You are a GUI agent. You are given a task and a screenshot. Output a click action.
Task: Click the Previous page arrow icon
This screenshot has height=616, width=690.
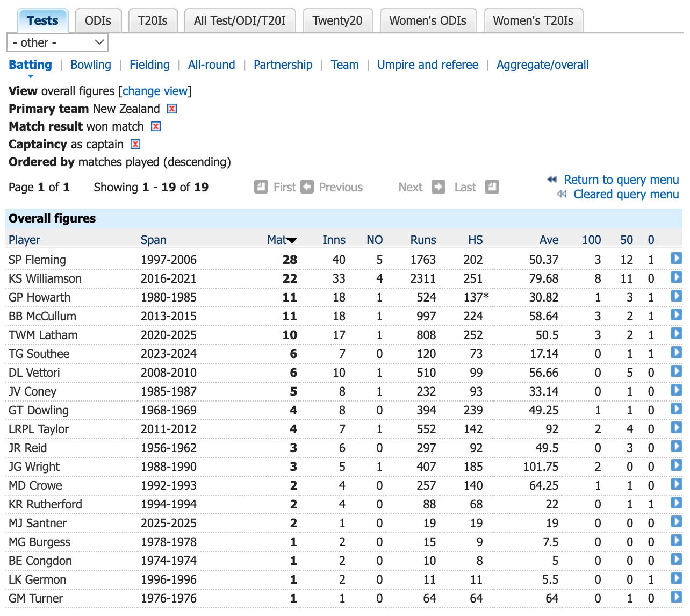[307, 187]
